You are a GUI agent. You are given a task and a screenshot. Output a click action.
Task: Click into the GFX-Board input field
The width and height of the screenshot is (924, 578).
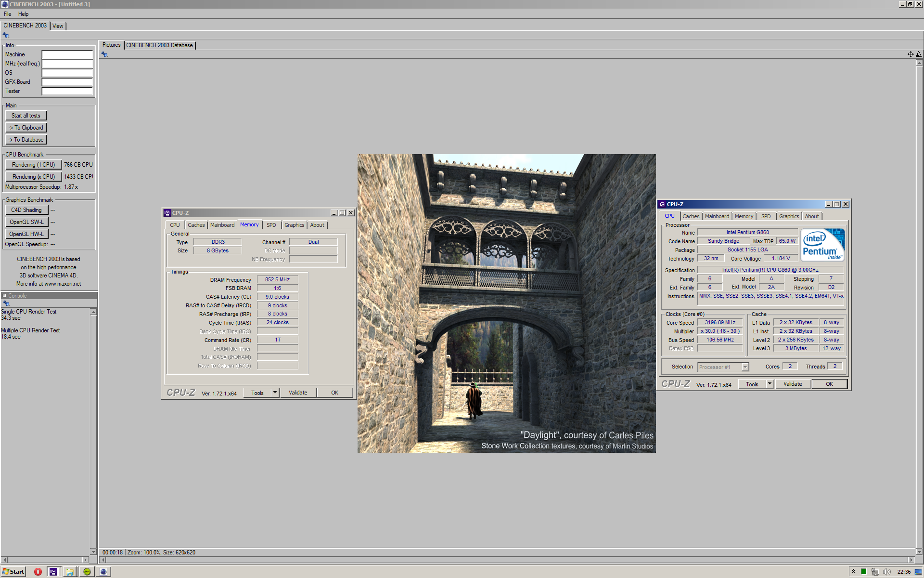(67, 82)
